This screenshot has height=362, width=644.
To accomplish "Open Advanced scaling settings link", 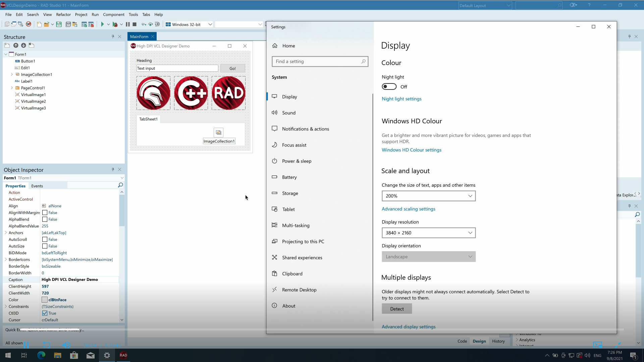I will point(408,209).
